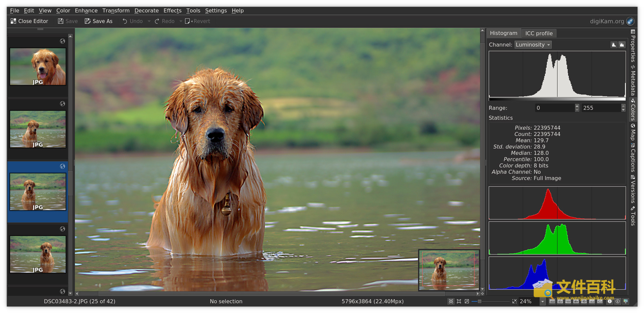Switch histogram to linear scale
Screen dimensions: 644x313
(614, 45)
